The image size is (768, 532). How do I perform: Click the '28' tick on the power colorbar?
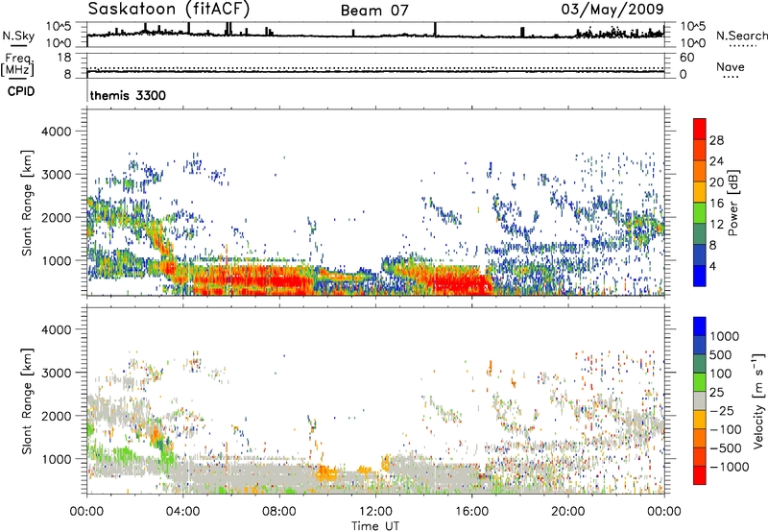715,140
